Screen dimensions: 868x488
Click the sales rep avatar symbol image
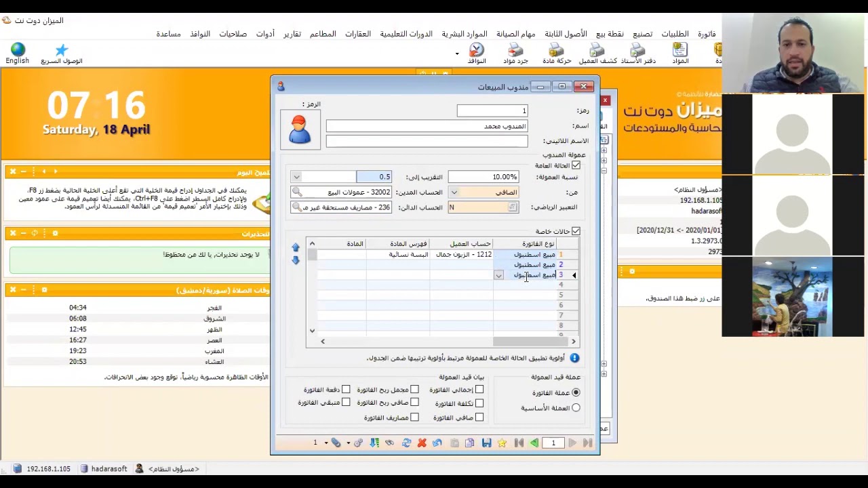point(300,129)
